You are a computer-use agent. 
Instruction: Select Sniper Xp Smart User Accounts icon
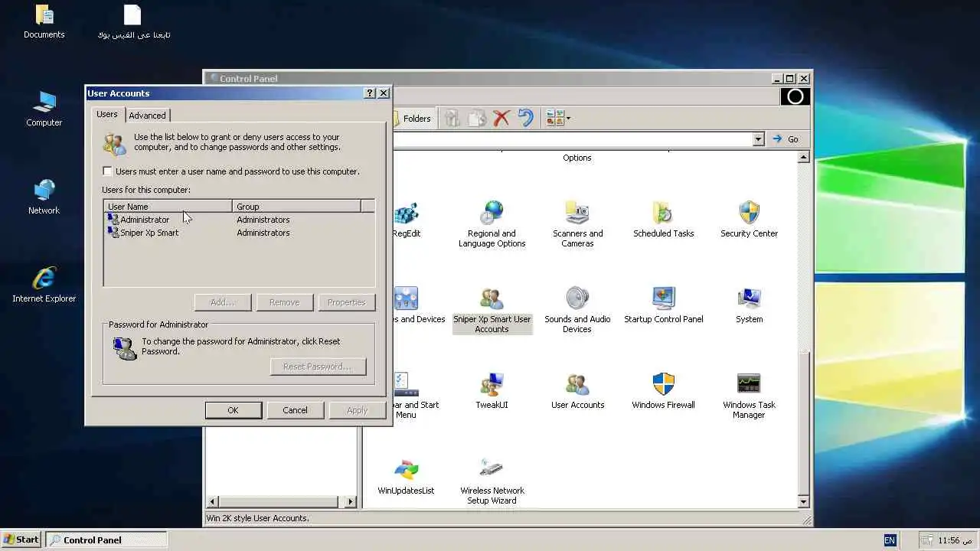coord(492,310)
